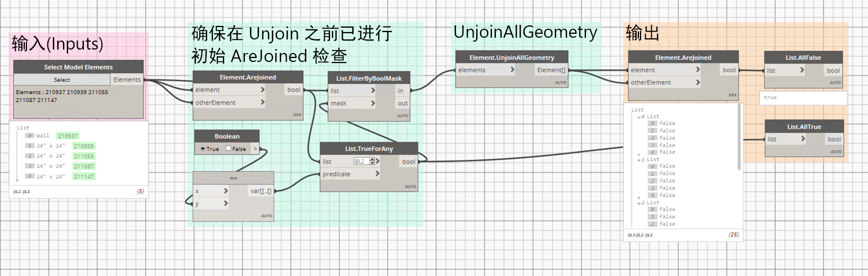Click element ID 211055 in the inputs list

[84, 156]
